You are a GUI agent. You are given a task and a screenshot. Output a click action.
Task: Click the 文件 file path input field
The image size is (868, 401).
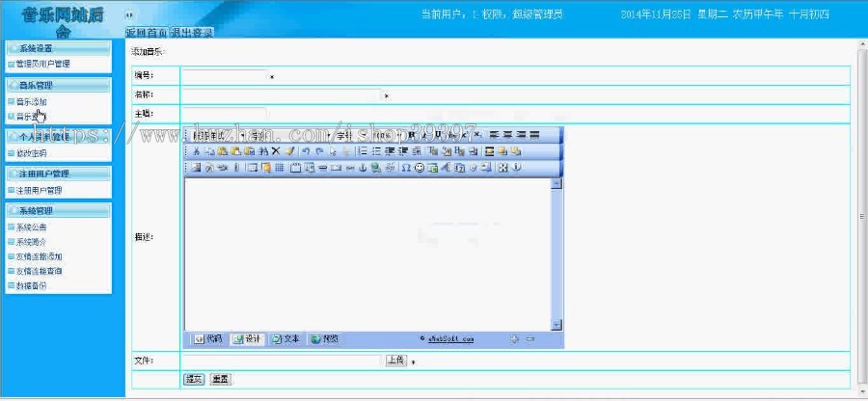coord(283,361)
